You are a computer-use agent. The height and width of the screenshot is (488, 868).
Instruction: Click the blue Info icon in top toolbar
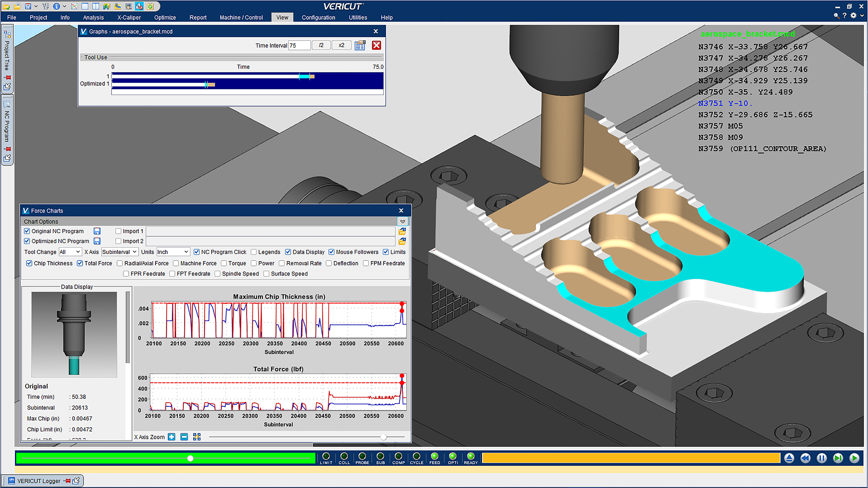pyautogui.click(x=56, y=6)
